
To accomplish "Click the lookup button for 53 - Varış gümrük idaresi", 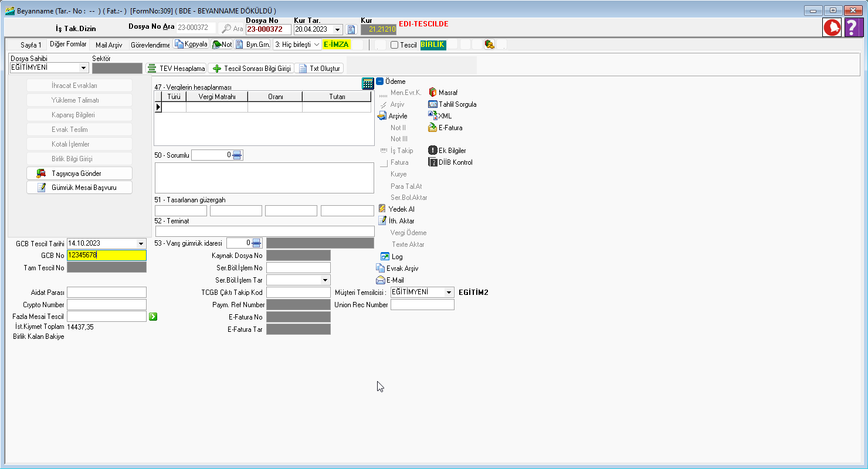I will 256,243.
